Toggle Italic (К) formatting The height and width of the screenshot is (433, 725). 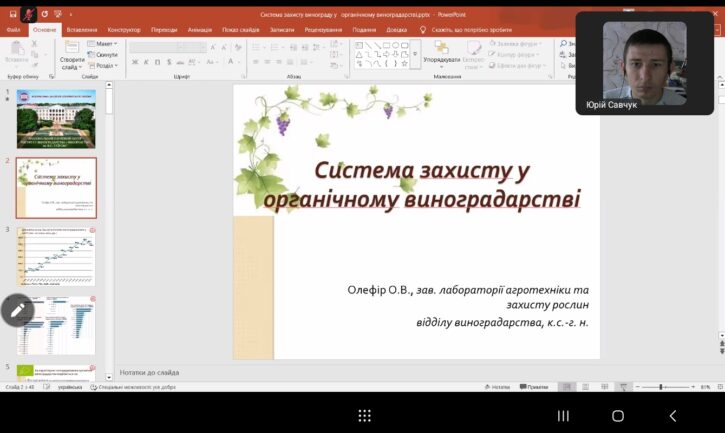coord(146,62)
